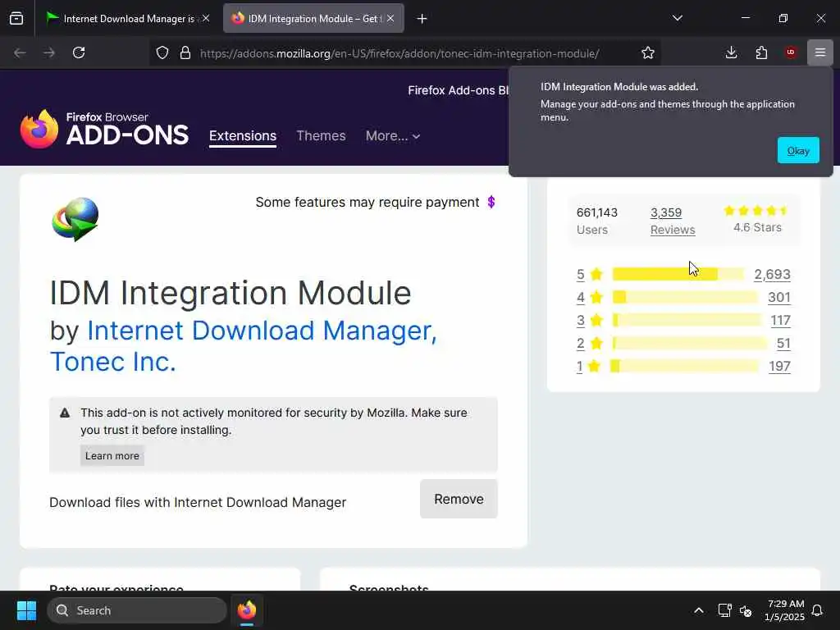Click the warning triangle icon

(x=65, y=413)
